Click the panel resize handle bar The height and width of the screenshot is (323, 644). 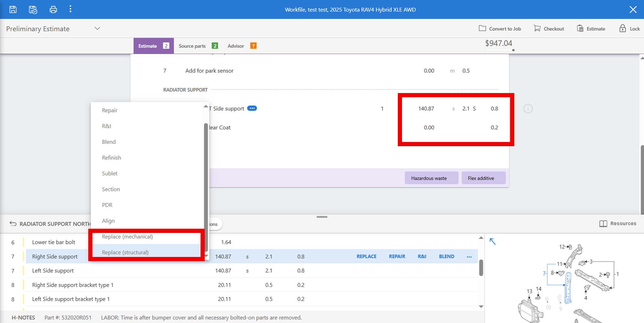click(322, 217)
